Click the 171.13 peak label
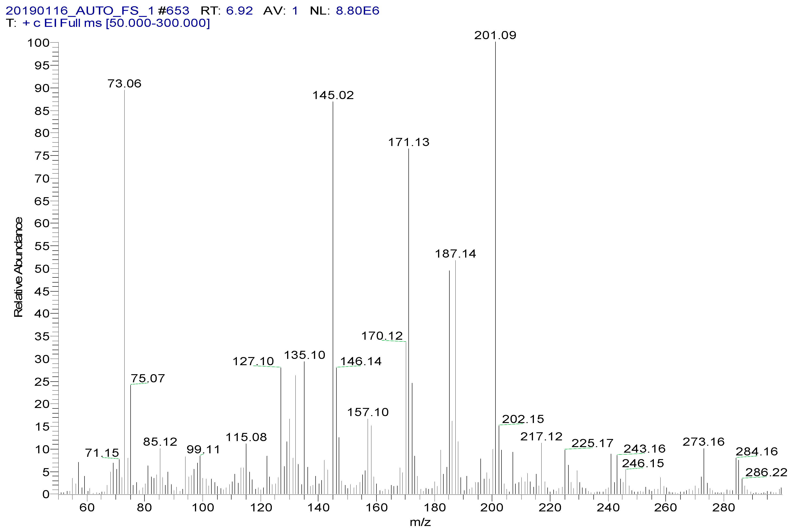The image size is (793, 532). pyautogui.click(x=409, y=142)
